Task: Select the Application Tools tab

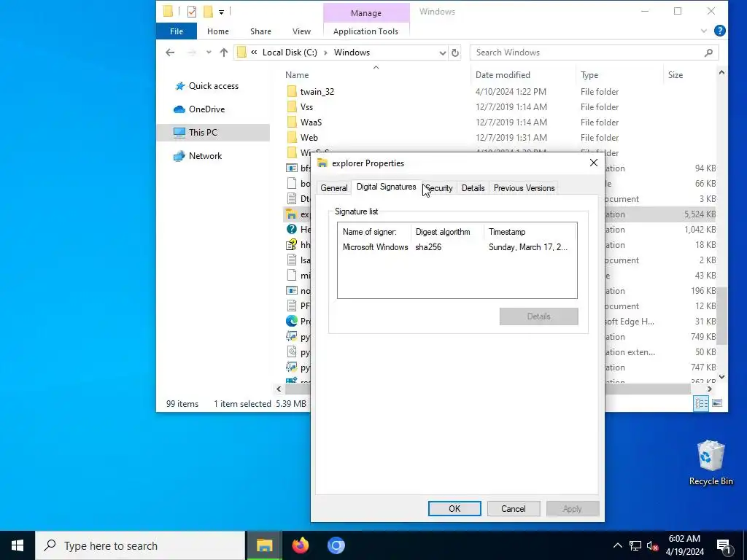Action: click(x=365, y=31)
